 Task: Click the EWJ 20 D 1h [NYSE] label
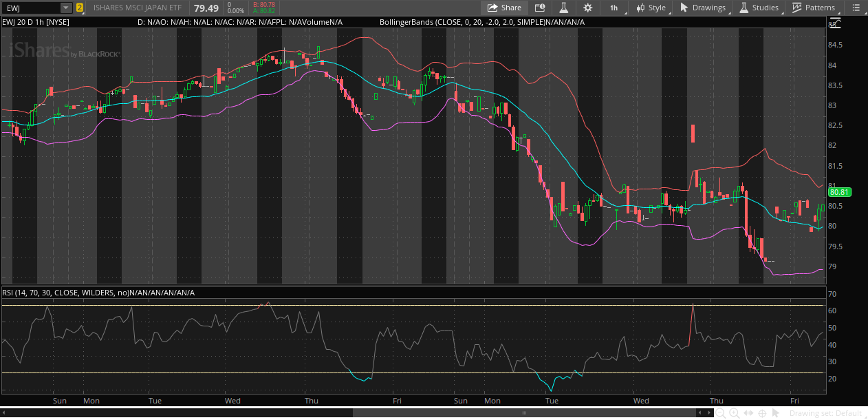coord(36,22)
